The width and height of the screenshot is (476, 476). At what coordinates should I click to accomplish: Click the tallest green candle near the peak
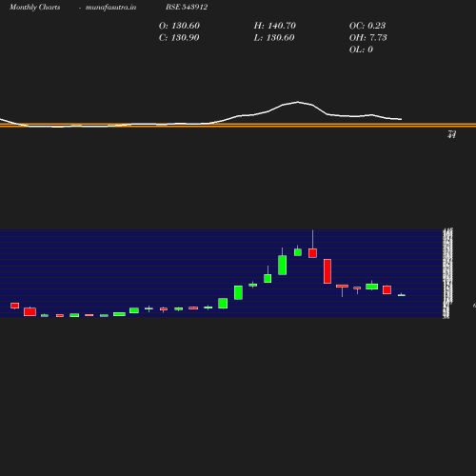(283, 265)
